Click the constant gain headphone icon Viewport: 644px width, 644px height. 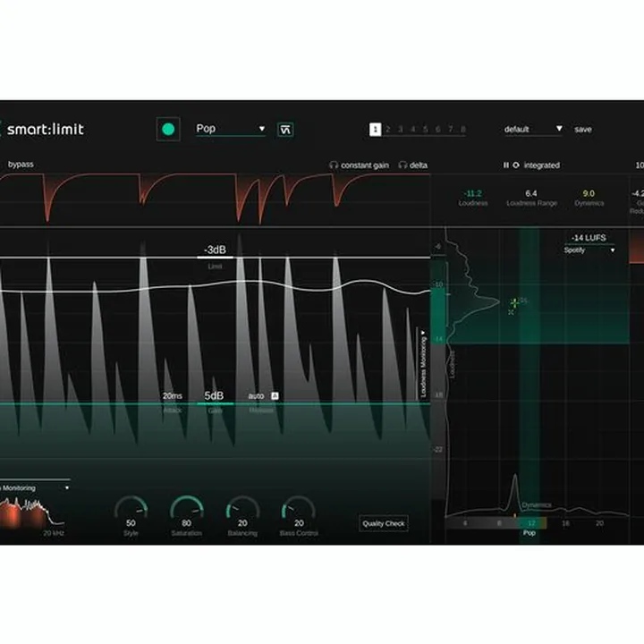[x=334, y=165]
